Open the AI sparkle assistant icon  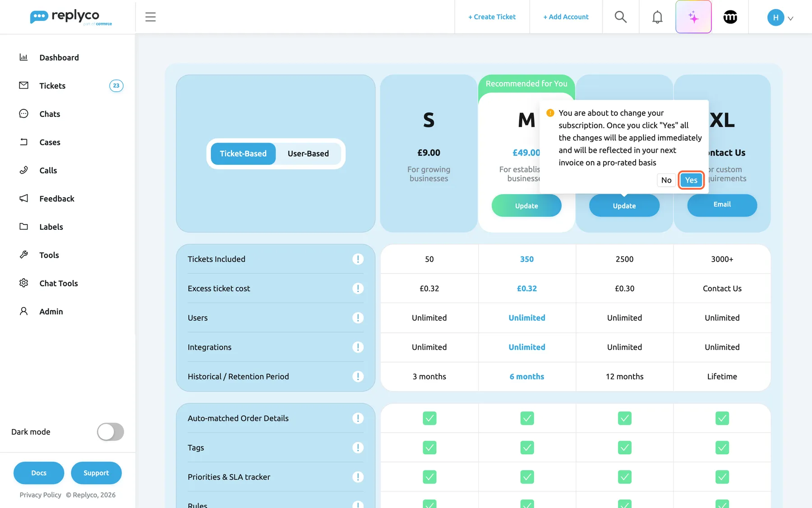[x=693, y=17]
